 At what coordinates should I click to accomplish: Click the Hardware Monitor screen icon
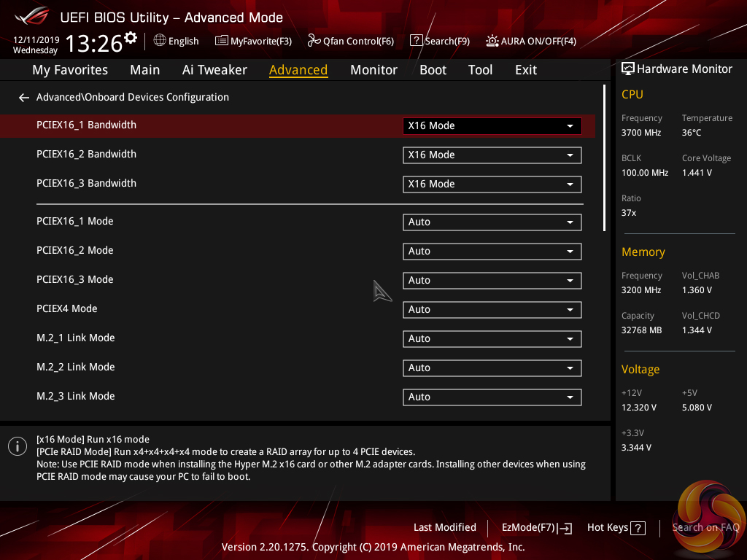[628, 69]
